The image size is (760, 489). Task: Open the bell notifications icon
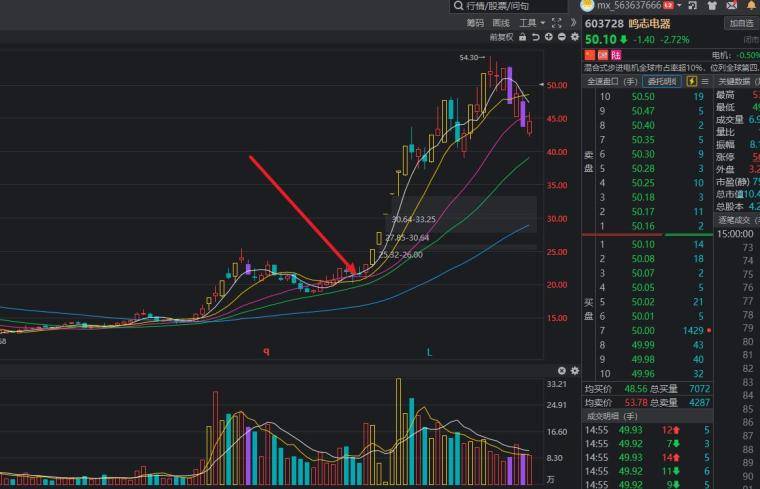[x=751, y=5]
